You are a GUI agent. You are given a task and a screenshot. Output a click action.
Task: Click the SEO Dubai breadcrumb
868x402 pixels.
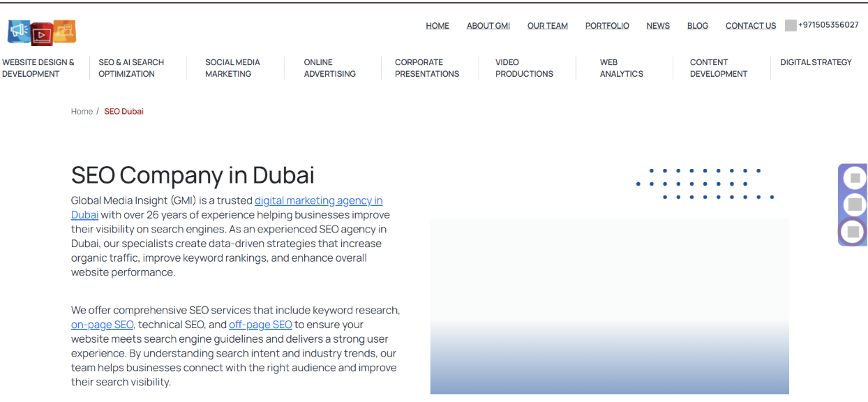[124, 112]
